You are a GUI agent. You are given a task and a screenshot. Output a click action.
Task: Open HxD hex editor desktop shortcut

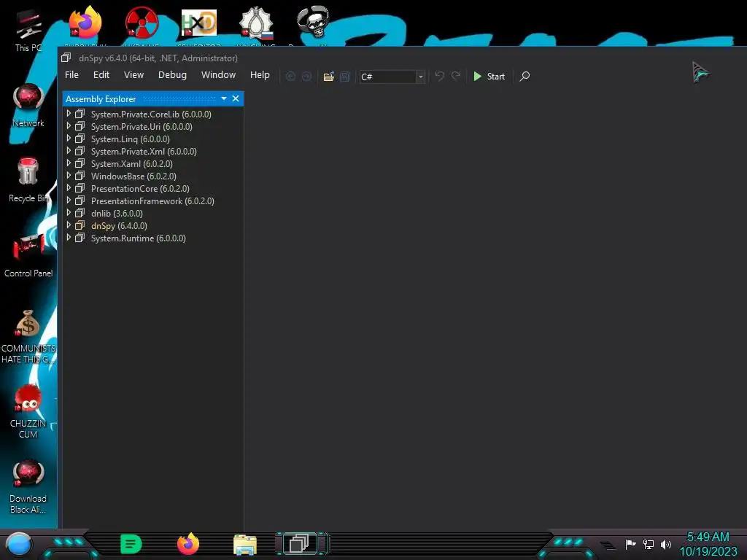pos(198,23)
